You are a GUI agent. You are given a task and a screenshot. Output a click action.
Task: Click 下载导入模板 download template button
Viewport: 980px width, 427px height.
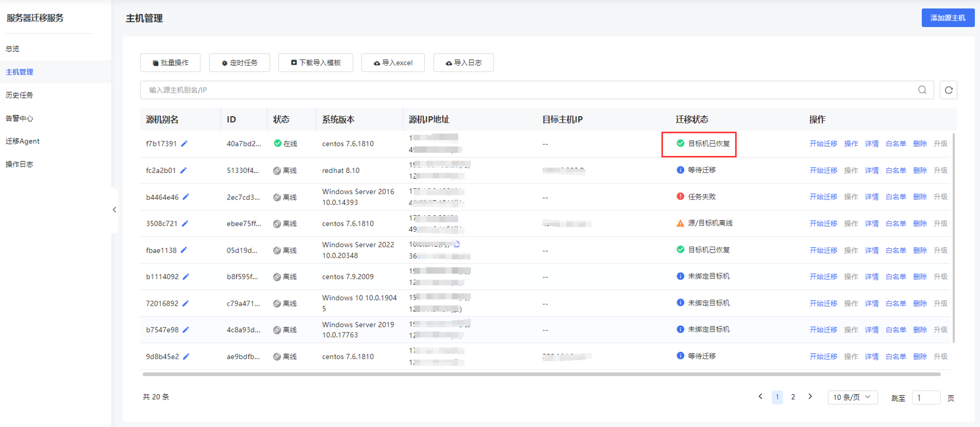coord(316,63)
